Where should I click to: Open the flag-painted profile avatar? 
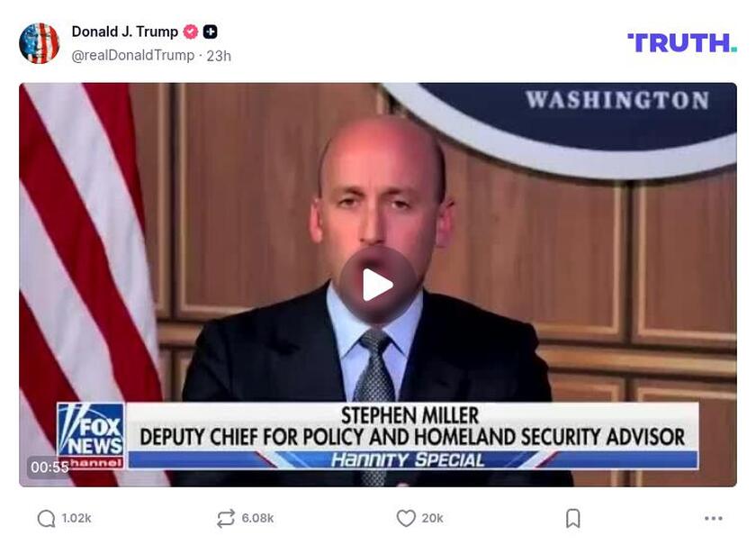[39, 43]
